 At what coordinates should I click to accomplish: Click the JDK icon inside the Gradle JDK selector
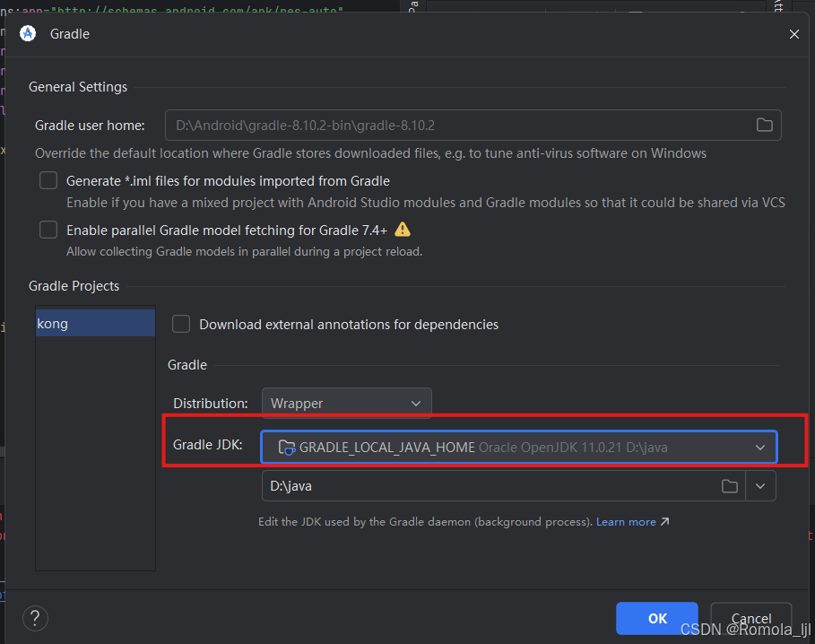click(x=285, y=446)
